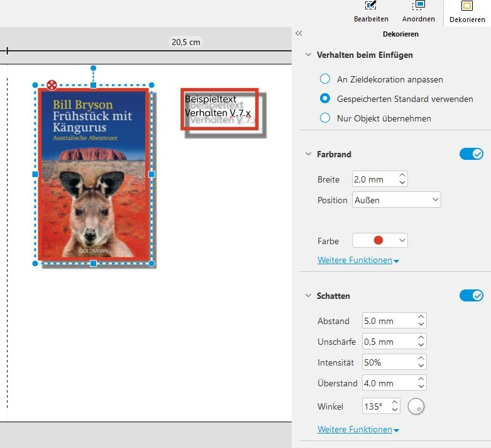Turn off the Schatten toggle

[471, 296]
